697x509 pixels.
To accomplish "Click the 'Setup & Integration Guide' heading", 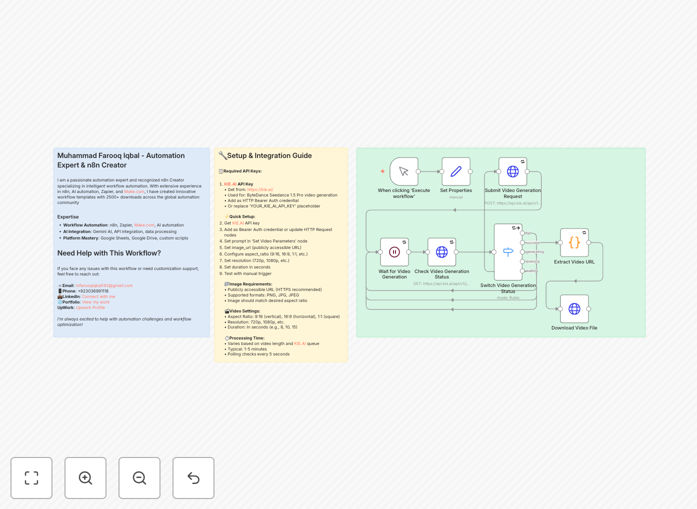I will click(x=269, y=156).
